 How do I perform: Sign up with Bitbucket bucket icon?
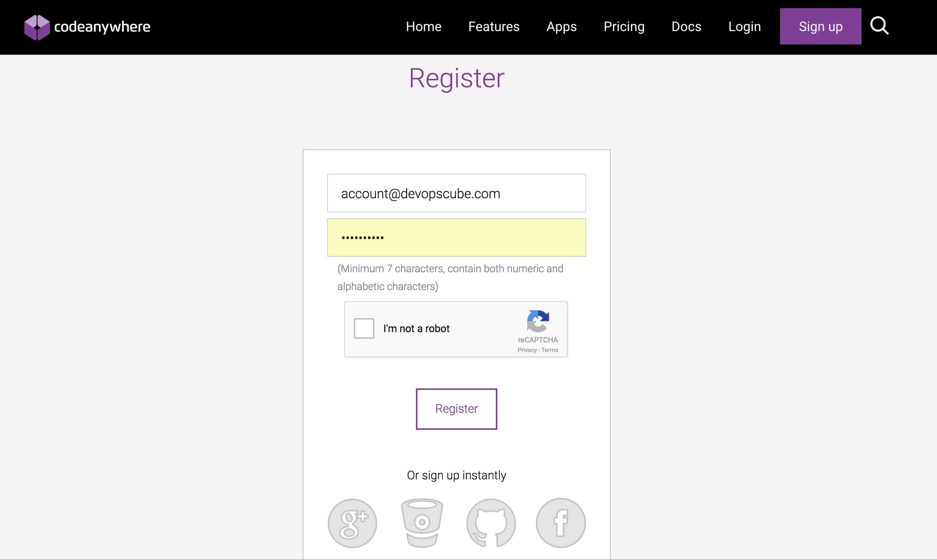click(x=422, y=523)
